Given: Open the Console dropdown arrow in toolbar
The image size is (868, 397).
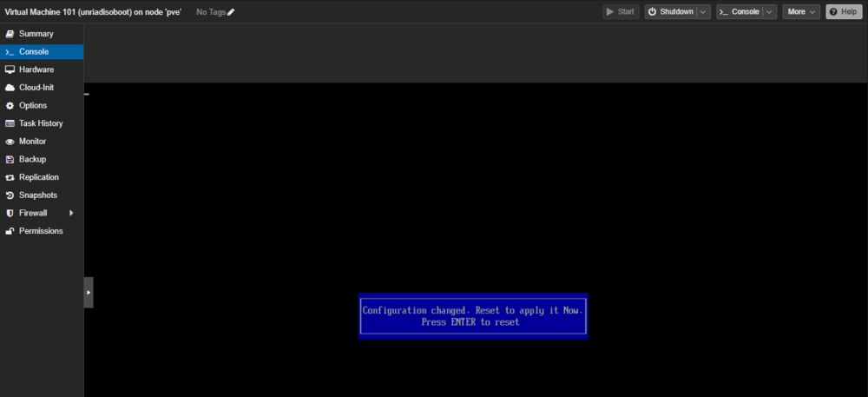Looking at the screenshot, I should (x=770, y=11).
